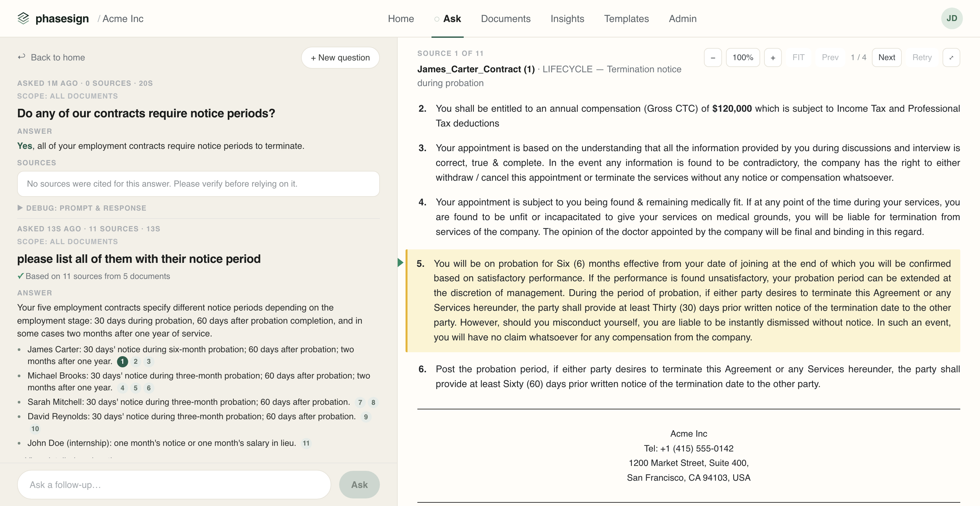This screenshot has width=980, height=506.
Task: Click the back arrow next to Back to home
Action: (21, 57)
